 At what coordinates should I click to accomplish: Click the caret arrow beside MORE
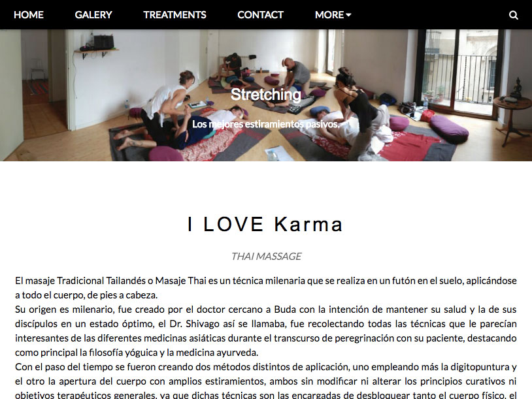(348, 15)
